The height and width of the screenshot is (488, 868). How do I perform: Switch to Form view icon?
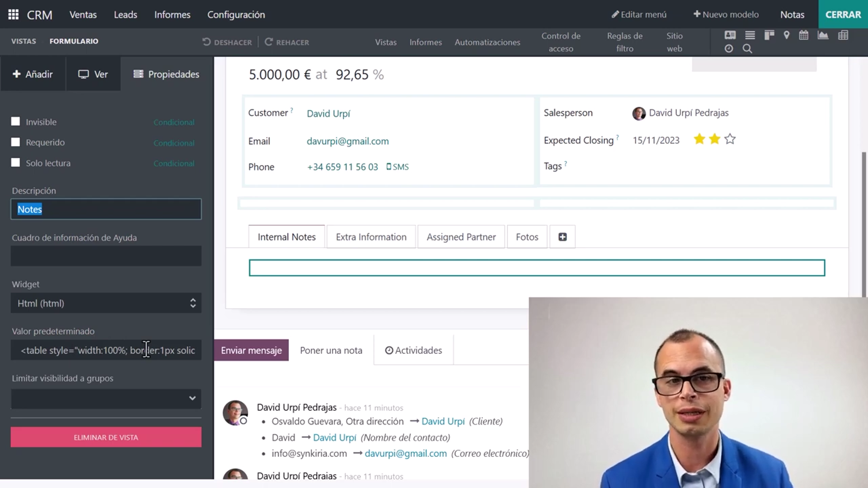point(730,35)
